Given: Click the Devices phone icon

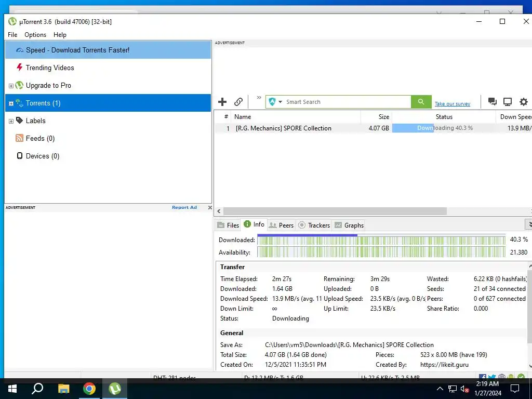Looking at the screenshot, I should point(20,156).
